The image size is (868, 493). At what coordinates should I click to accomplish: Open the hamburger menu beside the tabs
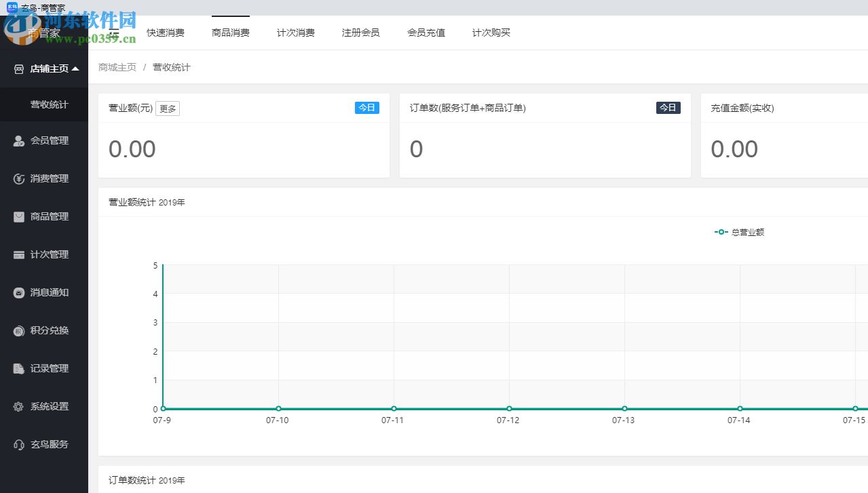point(113,32)
